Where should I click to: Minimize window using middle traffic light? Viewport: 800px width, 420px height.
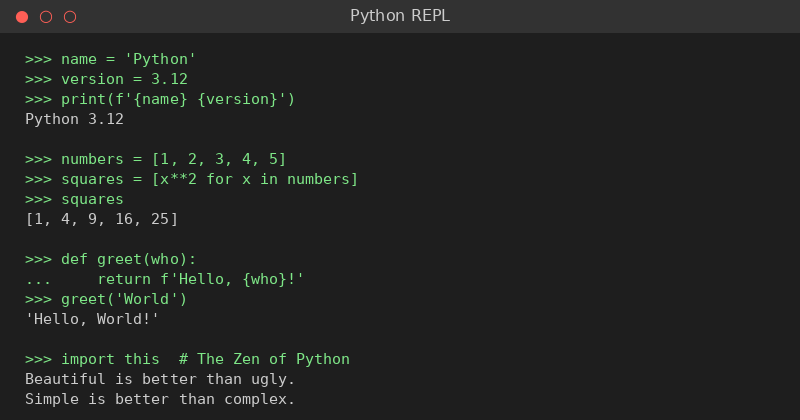[46, 17]
